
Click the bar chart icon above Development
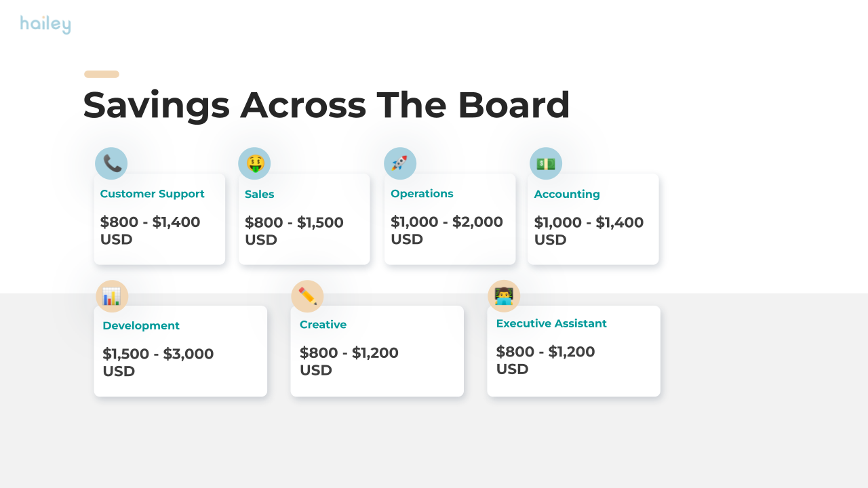coord(112,296)
